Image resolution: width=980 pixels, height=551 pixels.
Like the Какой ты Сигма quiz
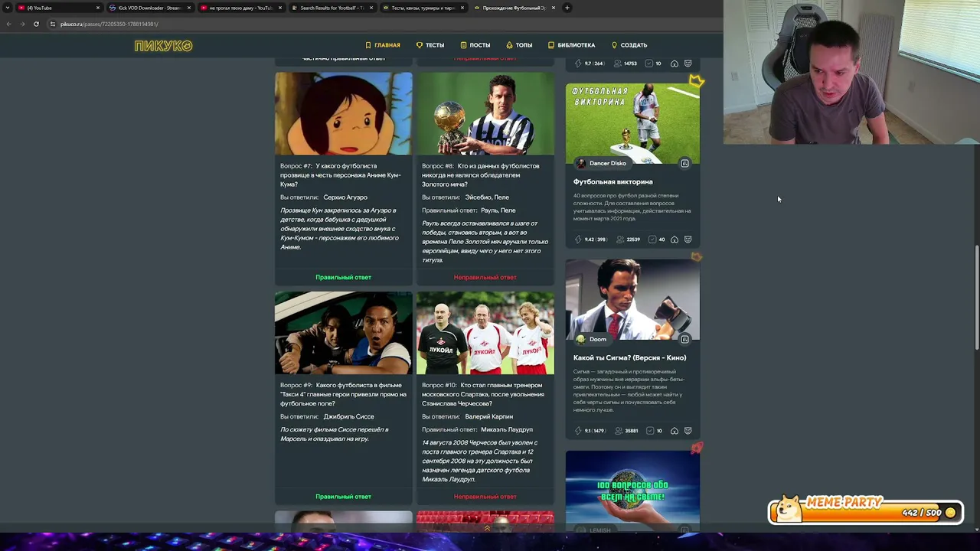(675, 431)
